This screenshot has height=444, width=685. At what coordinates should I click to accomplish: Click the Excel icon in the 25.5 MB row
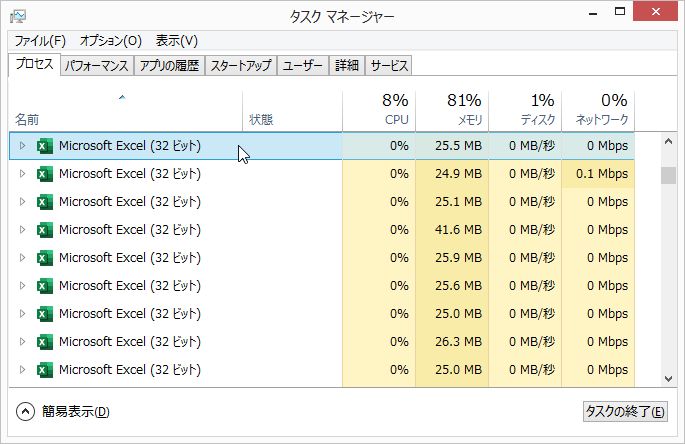[x=45, y=146]
